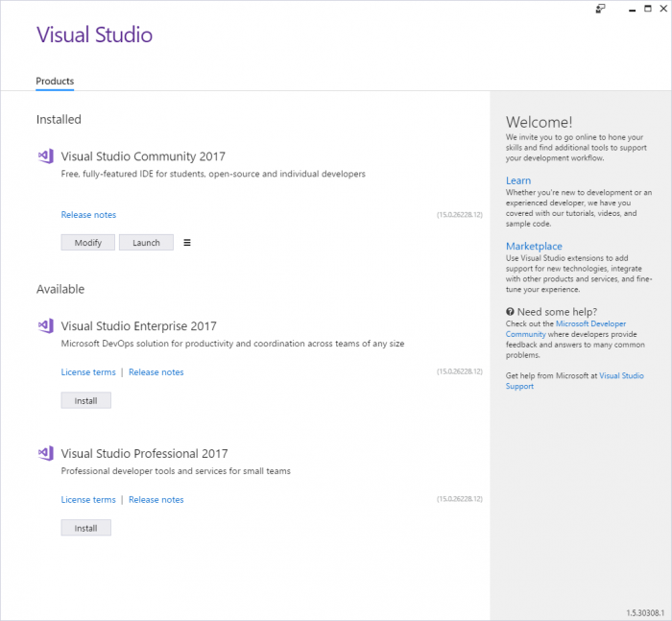Image resolution: width=672 pixels, height=621 pixels.
Task: Click the feedback icon in title bar
Action: 600,9
